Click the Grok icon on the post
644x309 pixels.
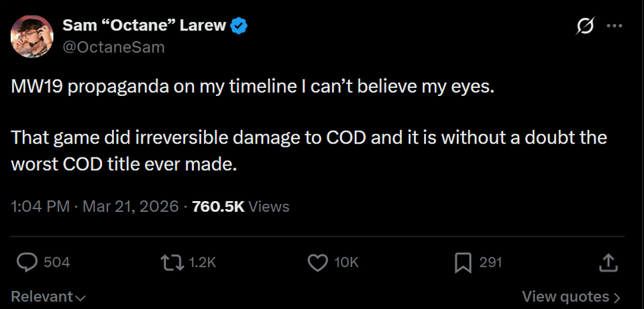click(585, 26)
